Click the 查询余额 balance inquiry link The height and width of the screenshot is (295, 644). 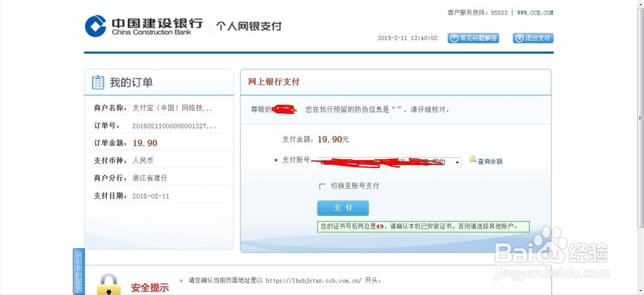point(489,162)
